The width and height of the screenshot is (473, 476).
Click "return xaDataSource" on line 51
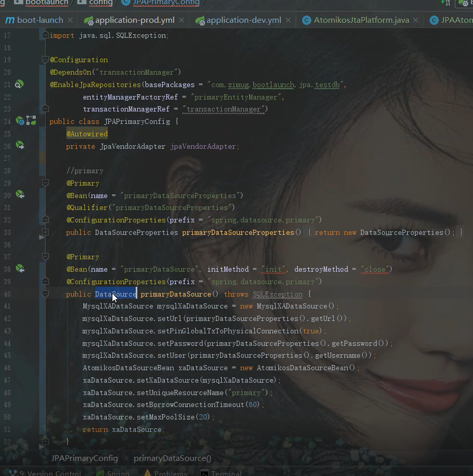122,429
